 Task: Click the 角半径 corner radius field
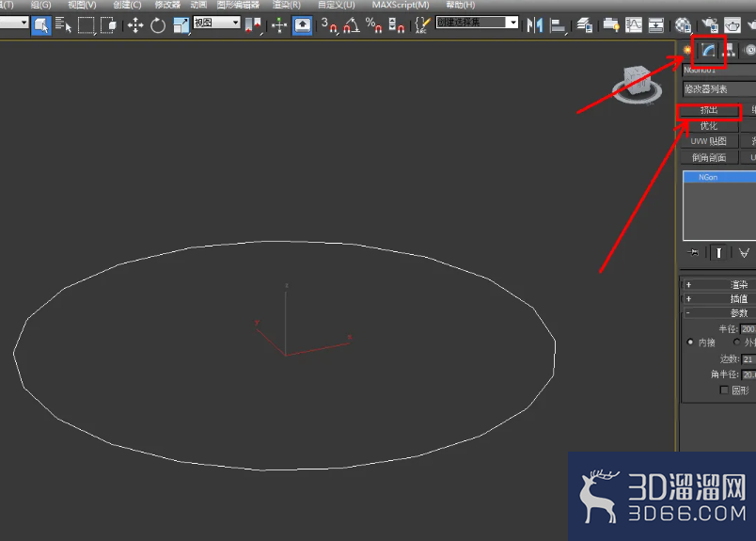coord(748,374)
